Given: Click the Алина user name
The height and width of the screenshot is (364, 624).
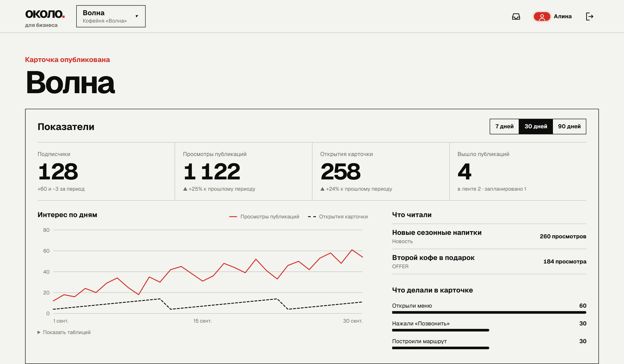Looking at the screenshot, I should [x=563, y=17].
